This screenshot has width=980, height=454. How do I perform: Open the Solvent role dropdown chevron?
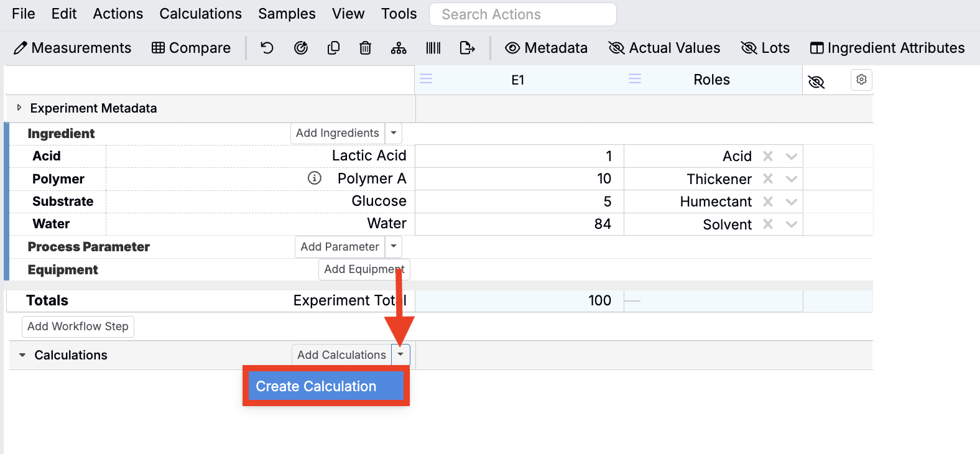[x=791, y=225]
